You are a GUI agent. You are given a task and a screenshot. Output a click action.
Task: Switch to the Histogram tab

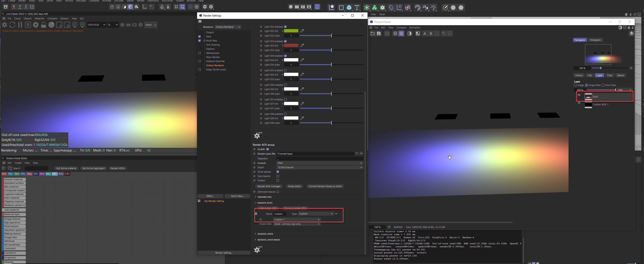tap(595, 40)
